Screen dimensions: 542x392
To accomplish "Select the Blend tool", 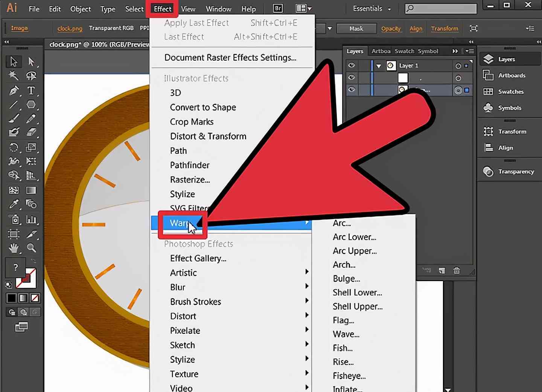I will (x=31, y=204).
